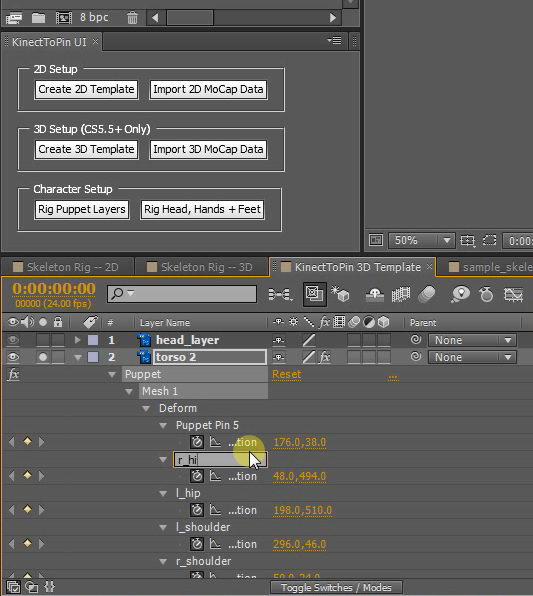
Task: Toggle auto-keyframe stopwatch icon in timeline header
Action: click(486, 294)
